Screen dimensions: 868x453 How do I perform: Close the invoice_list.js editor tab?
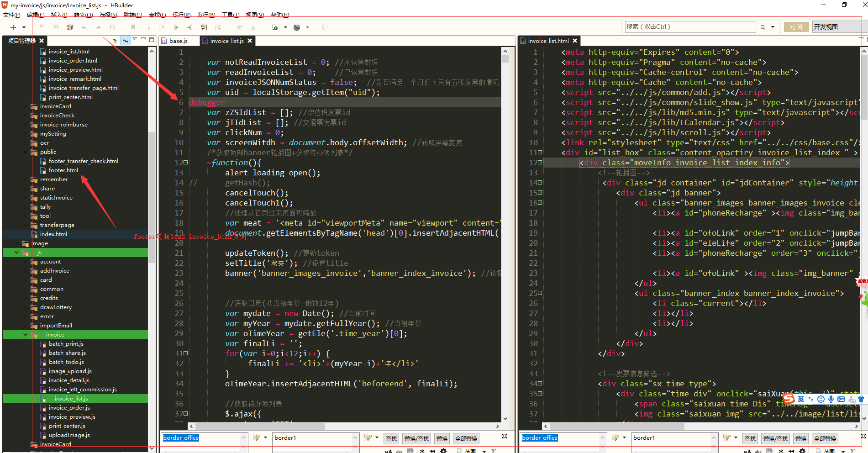point(250,41)
